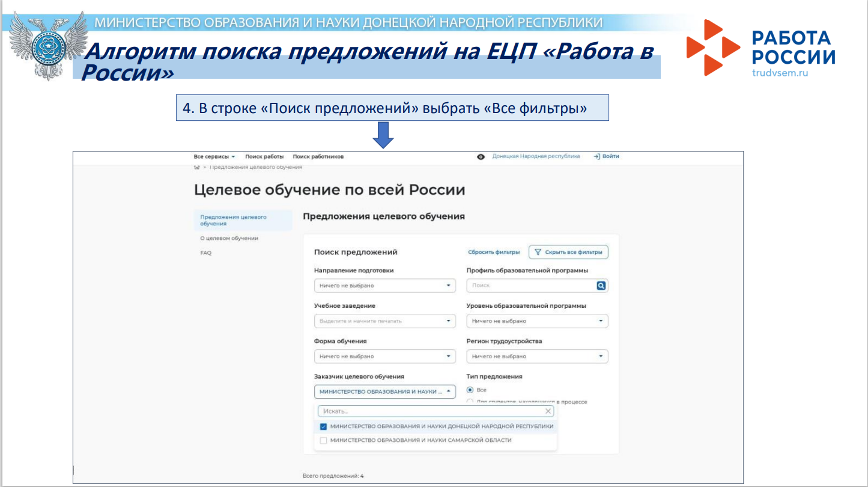This screenshot has width=868, height=487.
Task: Click Донецкая Народная республика region link
Action: point(536,156)
